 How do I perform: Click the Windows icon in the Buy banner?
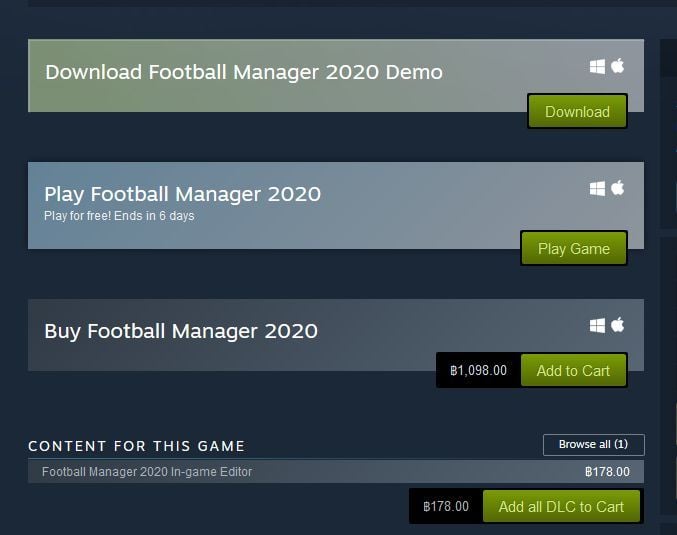597,326
